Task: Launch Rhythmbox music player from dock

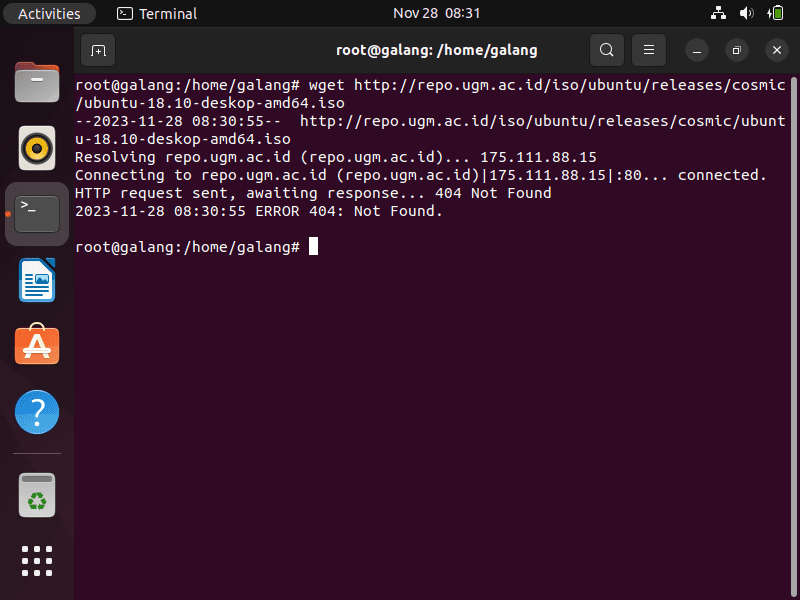Action: coord(37,148)
